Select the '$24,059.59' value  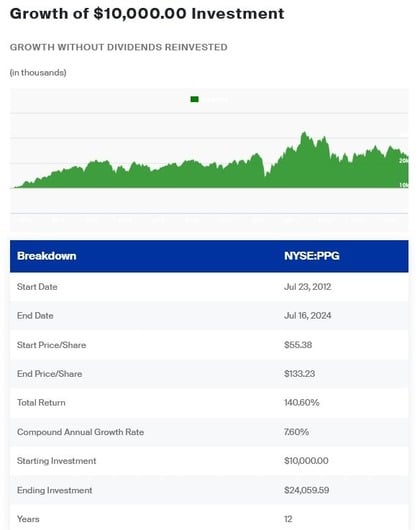tap(306, 490)
